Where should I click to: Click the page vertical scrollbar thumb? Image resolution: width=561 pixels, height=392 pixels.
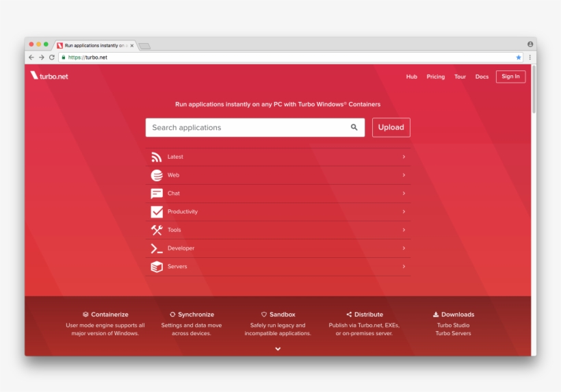[x=534, y=90]
